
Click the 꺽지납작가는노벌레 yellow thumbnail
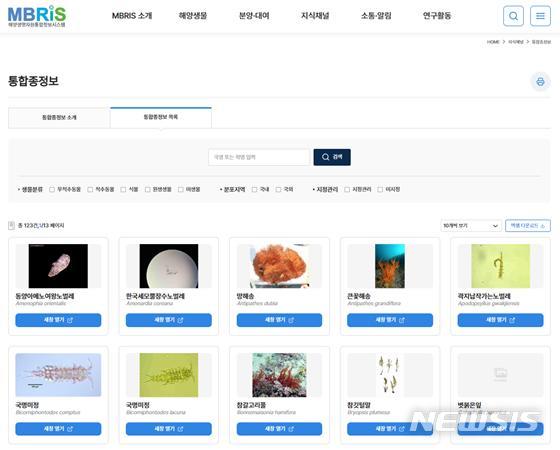(501, 266)
